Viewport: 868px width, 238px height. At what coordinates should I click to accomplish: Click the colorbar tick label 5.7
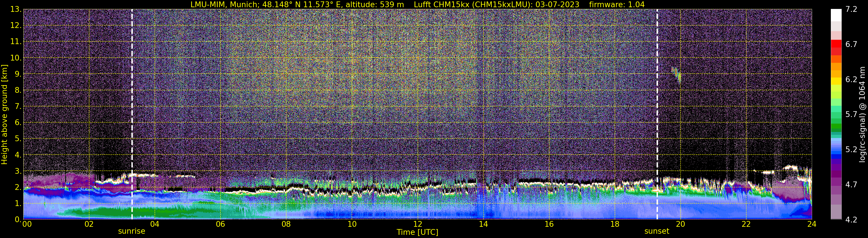click(x=851, y=114)
